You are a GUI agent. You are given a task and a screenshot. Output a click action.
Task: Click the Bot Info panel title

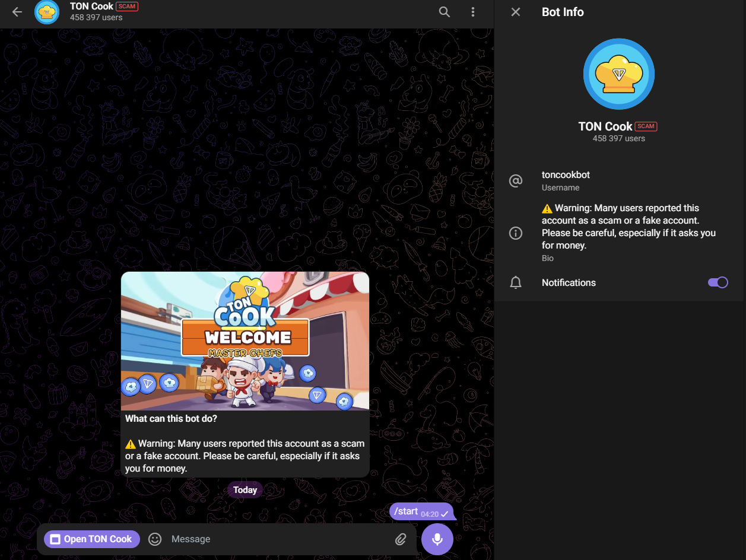[x=563, y=12]
